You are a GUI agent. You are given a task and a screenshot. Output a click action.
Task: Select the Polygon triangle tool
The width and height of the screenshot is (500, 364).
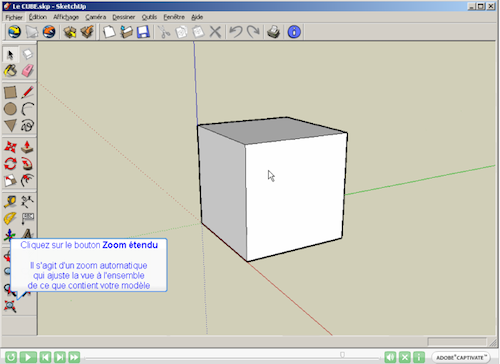10,126
